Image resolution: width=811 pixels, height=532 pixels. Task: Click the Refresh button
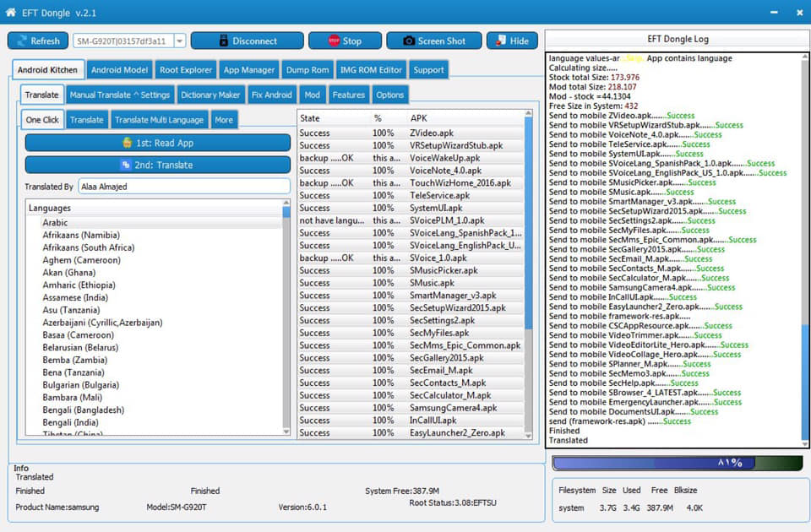coord(38,41)
